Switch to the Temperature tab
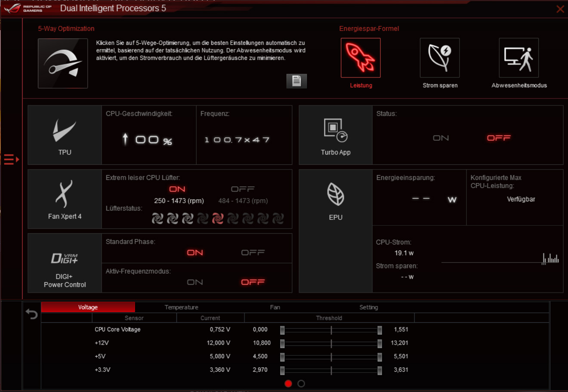 [181, 307]
